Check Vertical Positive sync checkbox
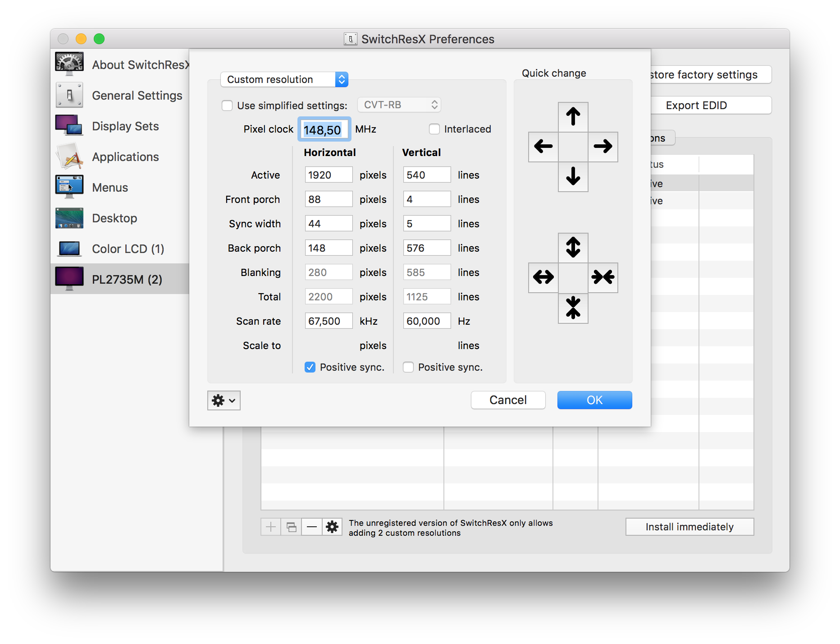840x644 pixels. pyautogui.click(x=408, y=367)
